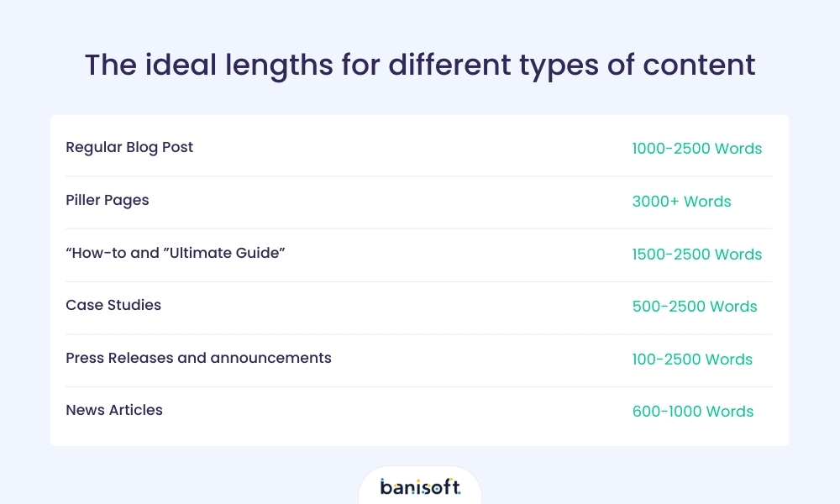Screen dimensions: 840x504
Task: Click the 3000+ Words value
Action: tap(681, 202)
